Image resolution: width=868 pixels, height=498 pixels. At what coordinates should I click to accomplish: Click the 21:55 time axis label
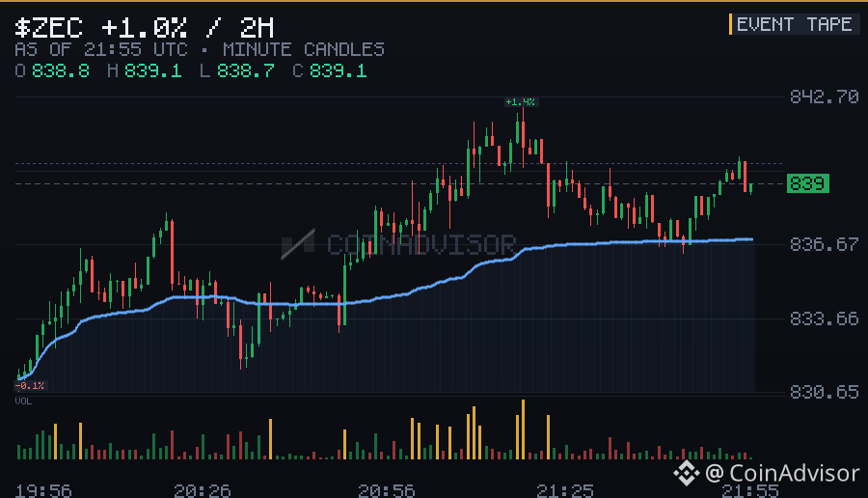point(750,491)
